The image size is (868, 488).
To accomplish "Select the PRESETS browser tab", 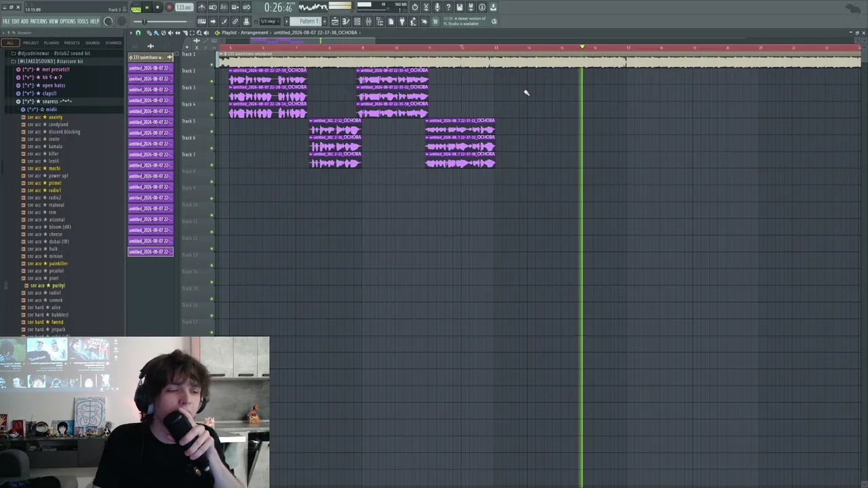I will (x=72, y=43).
